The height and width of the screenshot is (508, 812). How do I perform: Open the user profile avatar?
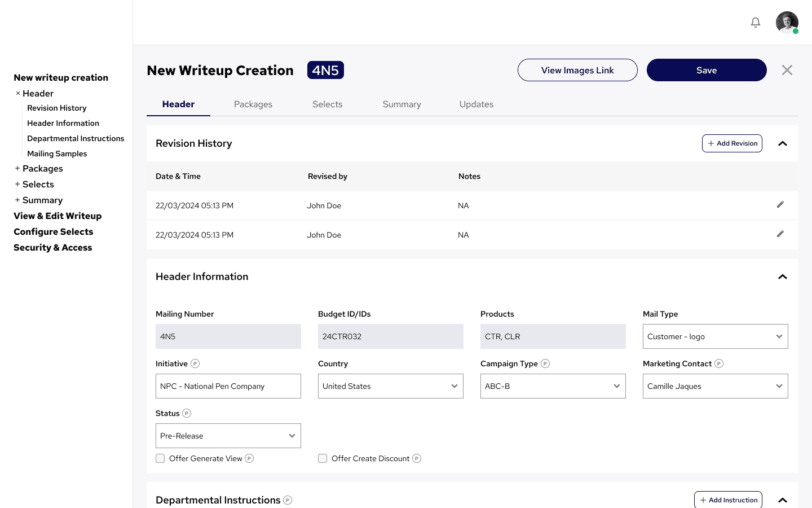787,23
